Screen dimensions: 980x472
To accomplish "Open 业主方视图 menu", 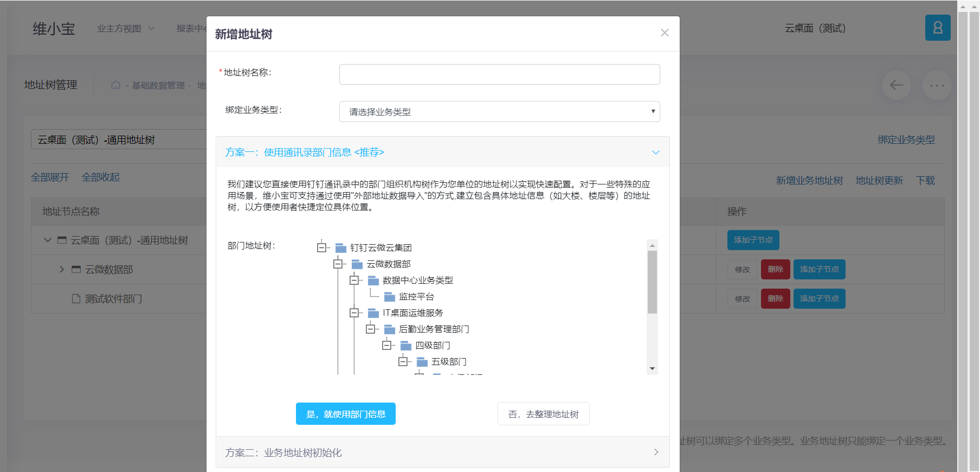I will (x=126, y=29).
